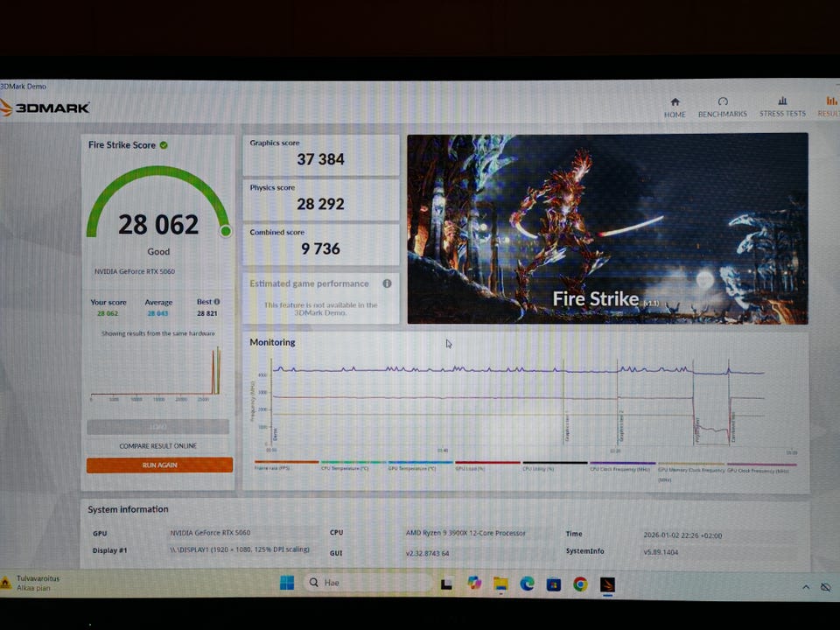
Task: Click the 3DMark icon in the taskbar
Action: [x=607, y=585]
